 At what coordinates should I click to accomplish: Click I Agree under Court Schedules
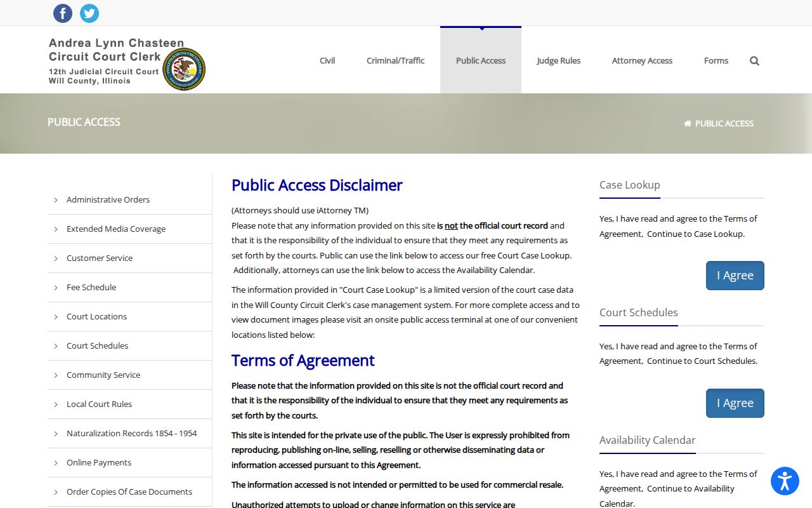tap(735, 403)
